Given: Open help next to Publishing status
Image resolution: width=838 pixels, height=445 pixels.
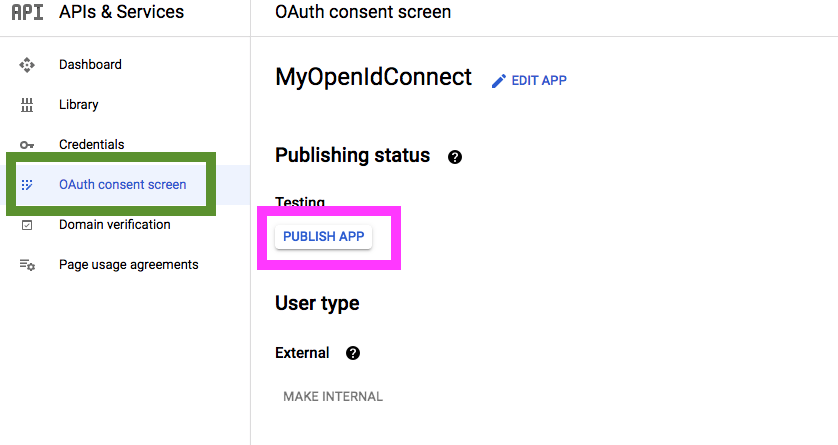Looking at the screenshot, I should pyautogui.click(x=455, y=157).
